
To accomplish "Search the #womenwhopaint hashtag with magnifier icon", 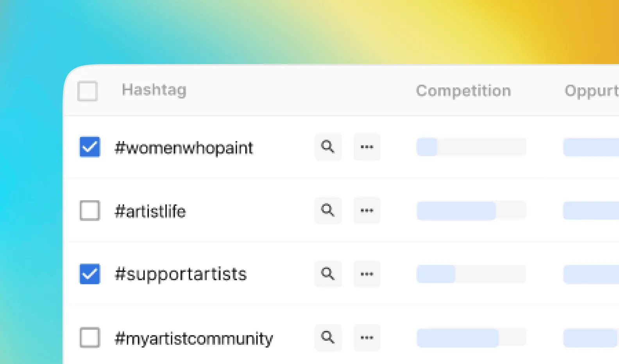I will [x=328, y=147].
